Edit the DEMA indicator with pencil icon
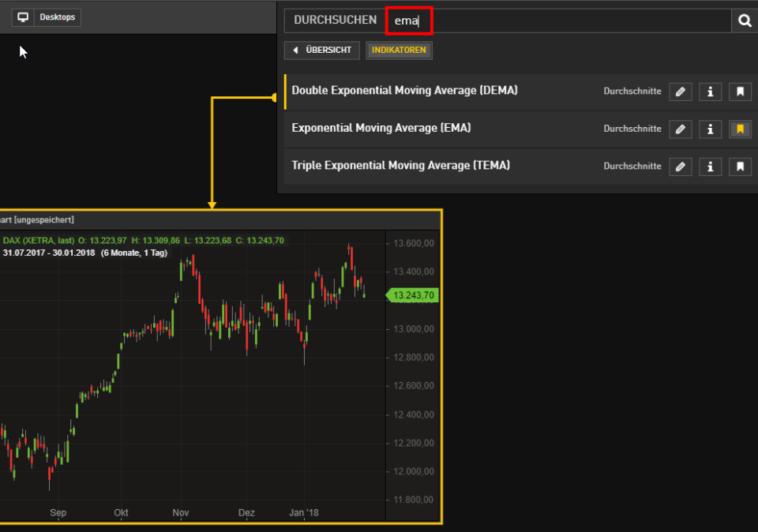 (680, 92)
